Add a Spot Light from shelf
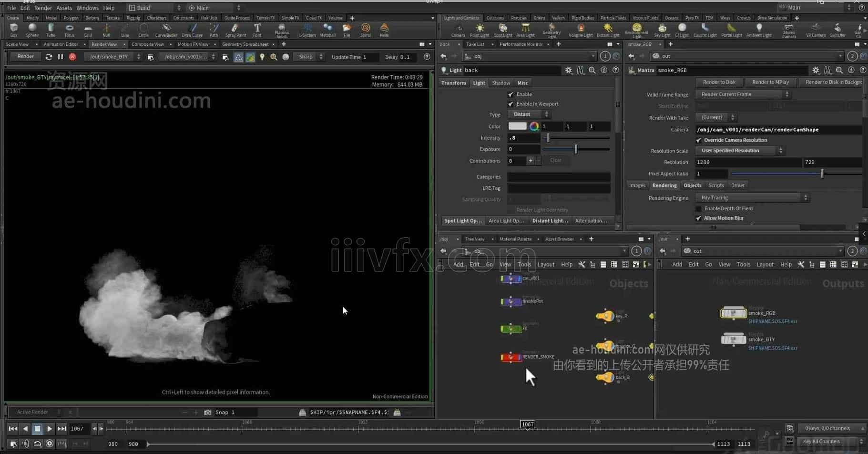 (503, 30)
